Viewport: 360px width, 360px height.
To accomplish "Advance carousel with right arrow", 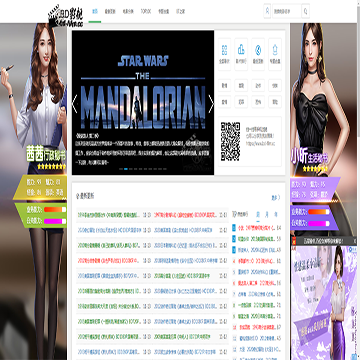I will coord(211,104).
